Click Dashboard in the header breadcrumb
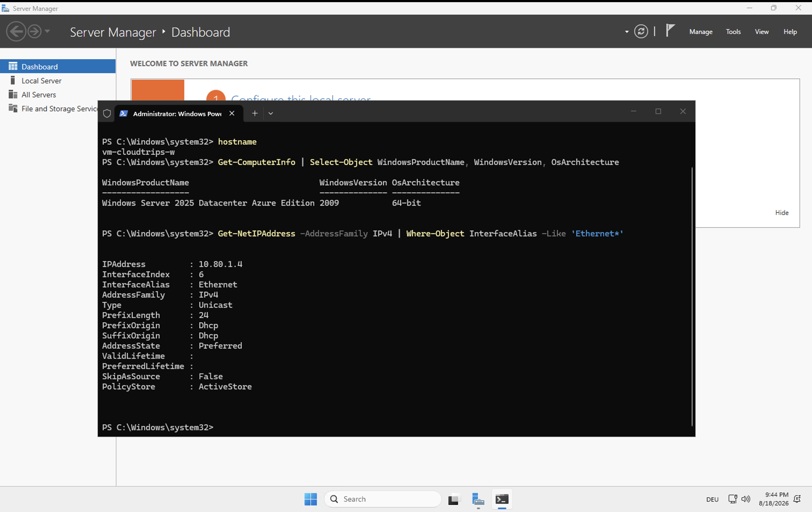812x512 pixels. (201, 33)
